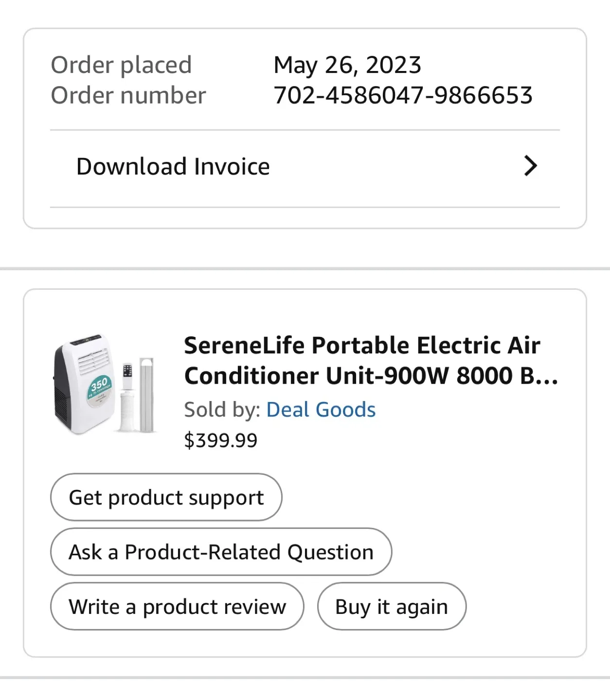Click the $399.99 price text
610x700 pixels.
(x=220, y=439)
